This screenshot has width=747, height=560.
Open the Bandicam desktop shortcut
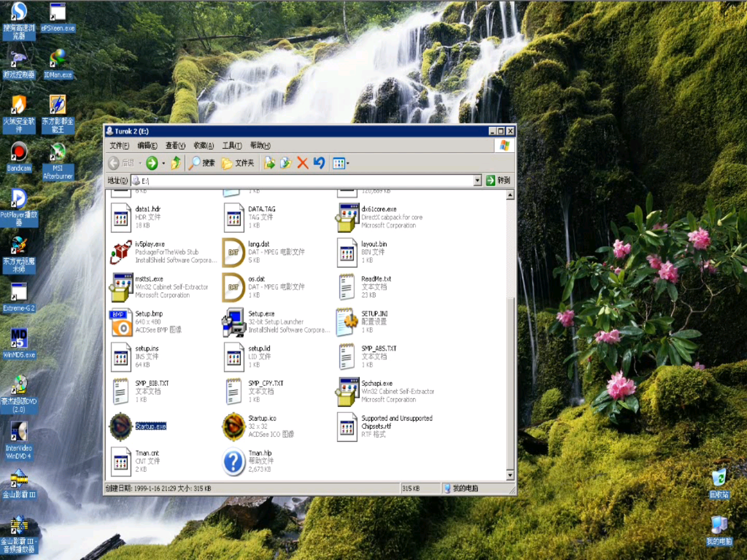[19, 153]
